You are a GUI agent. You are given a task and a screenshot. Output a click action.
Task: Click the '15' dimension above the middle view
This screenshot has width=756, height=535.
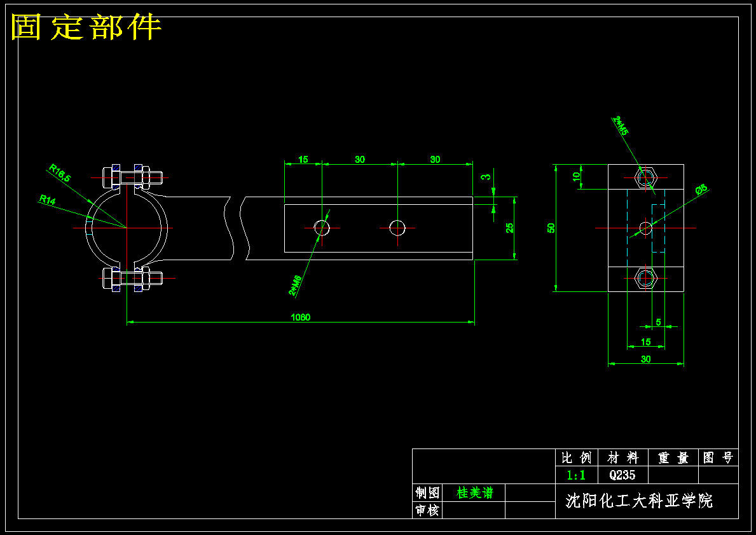(303, 159)
